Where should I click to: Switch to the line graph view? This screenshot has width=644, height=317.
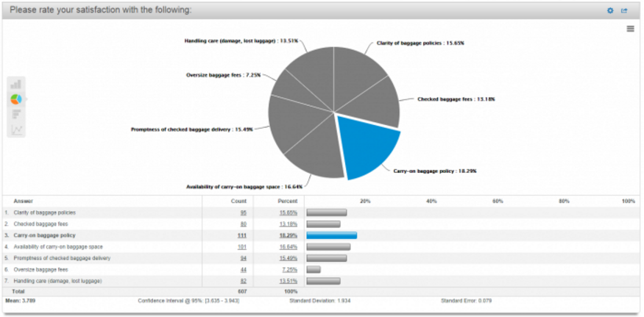coord(15,129)
